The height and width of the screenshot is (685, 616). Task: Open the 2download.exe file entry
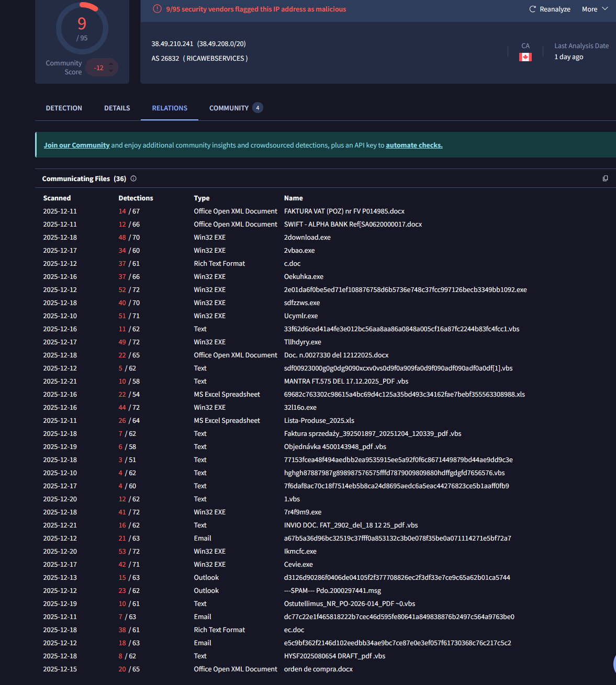[x=307, y=238]
